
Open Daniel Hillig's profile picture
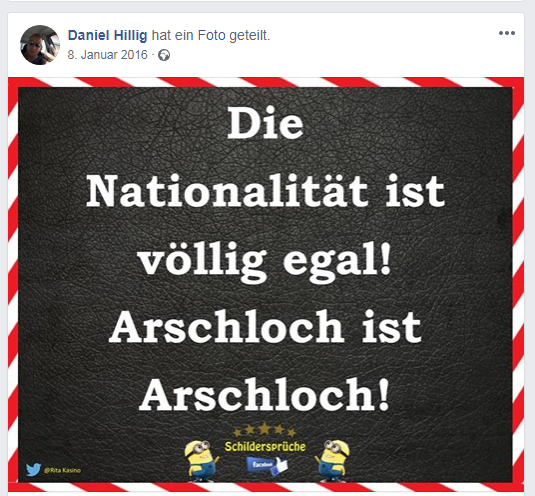click(x=40, y=45)
